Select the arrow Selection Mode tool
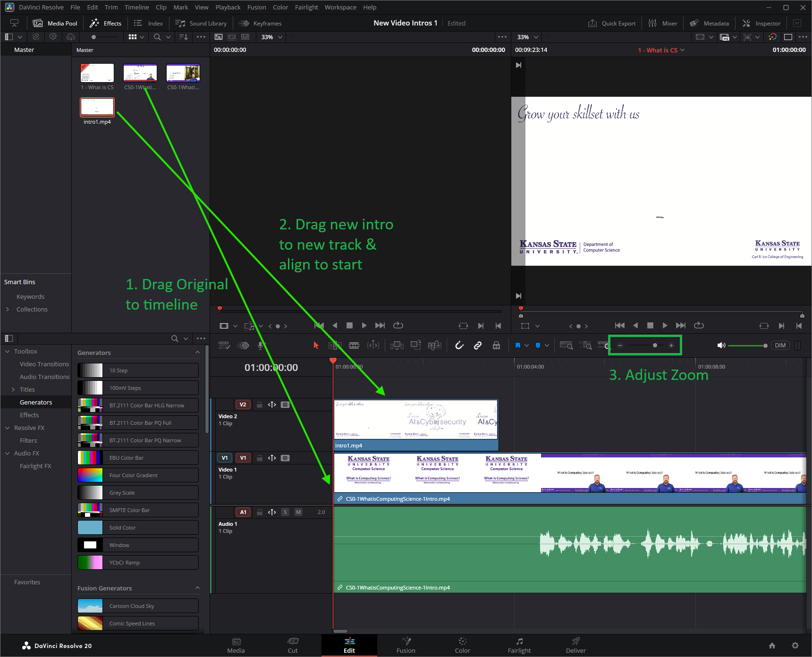 (316, 345)
